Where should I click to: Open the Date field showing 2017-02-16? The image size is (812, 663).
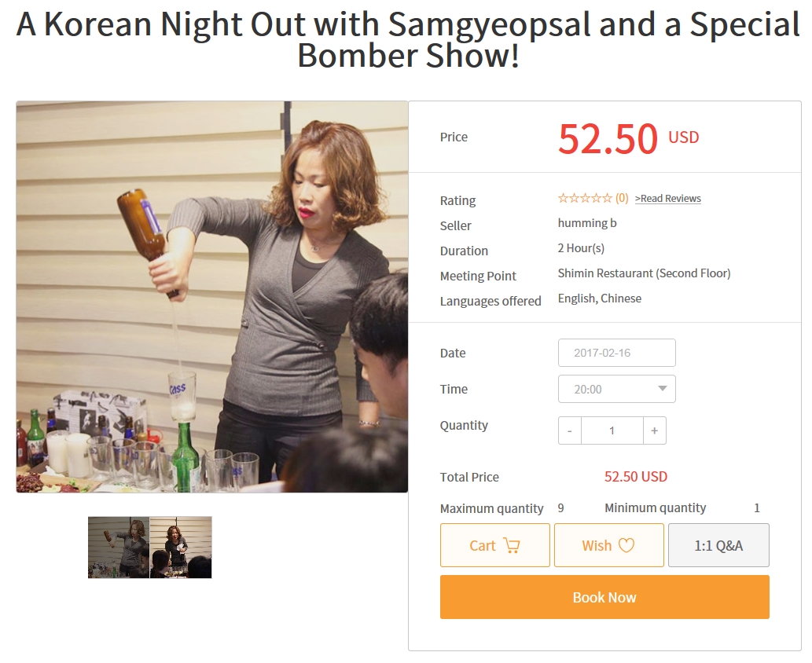pos(616,353)
